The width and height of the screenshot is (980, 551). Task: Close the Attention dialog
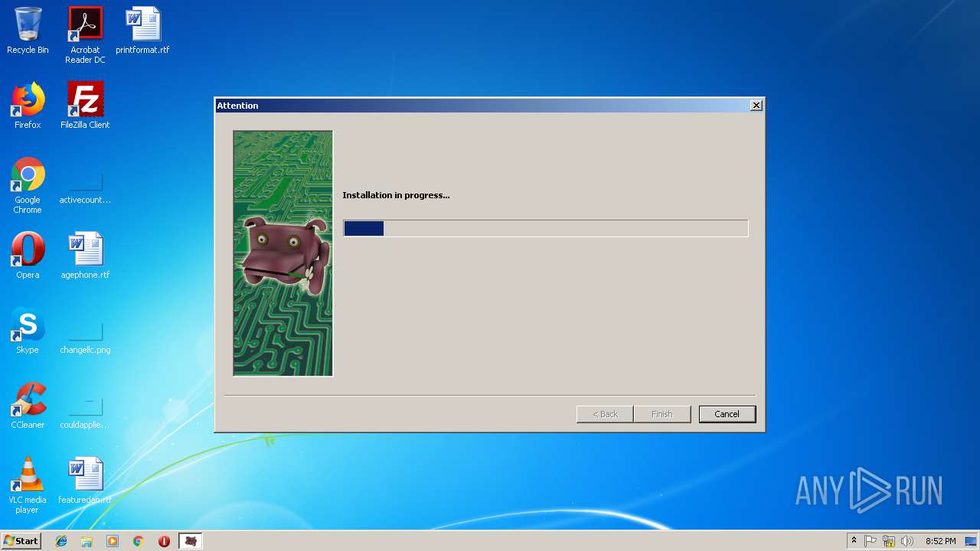[756, 106]
